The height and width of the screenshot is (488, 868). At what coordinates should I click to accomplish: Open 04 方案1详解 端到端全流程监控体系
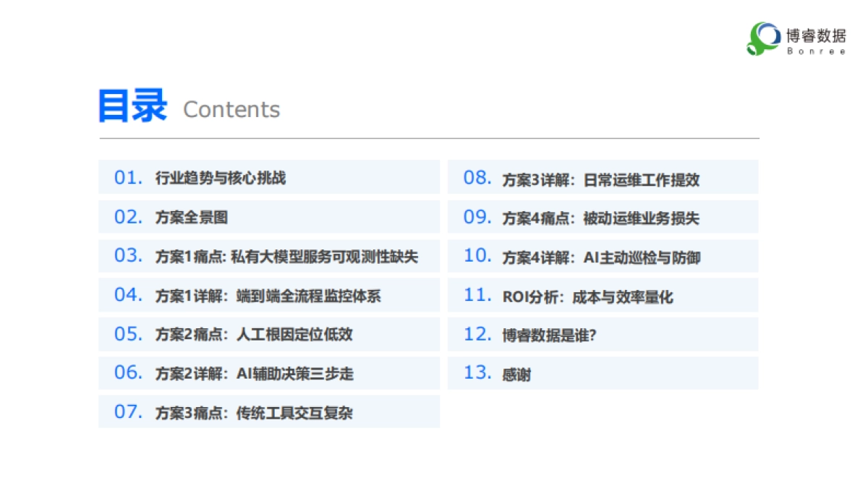[x=268, y=295]
